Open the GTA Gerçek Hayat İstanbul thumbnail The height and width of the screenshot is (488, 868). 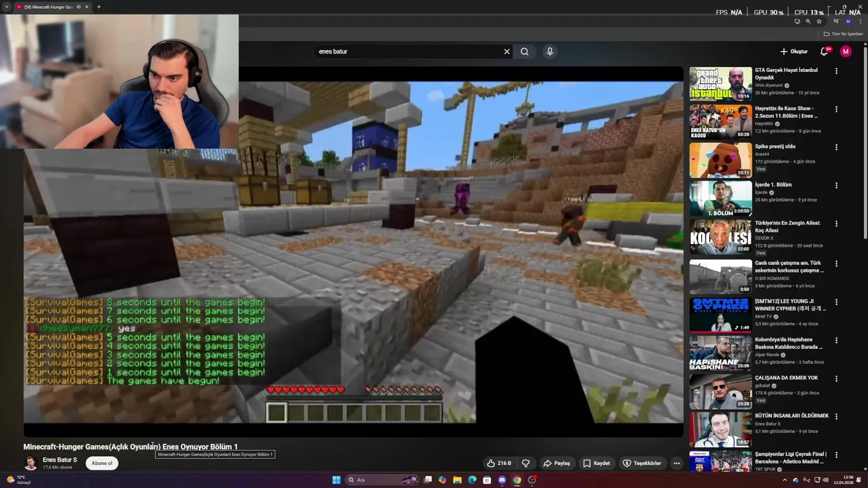point(720,83)
